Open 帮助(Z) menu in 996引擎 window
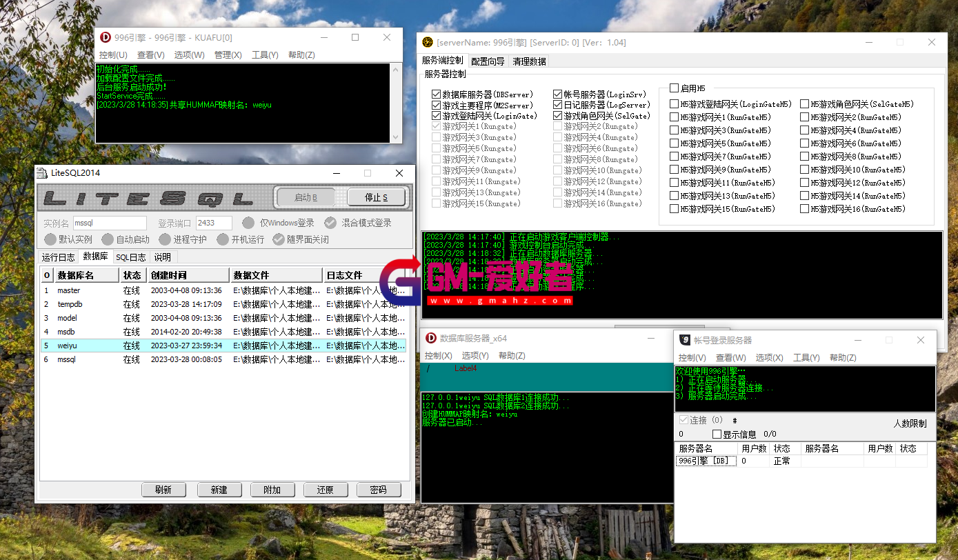This screenshot has height=560, width=958. click(x=301, y=55)
